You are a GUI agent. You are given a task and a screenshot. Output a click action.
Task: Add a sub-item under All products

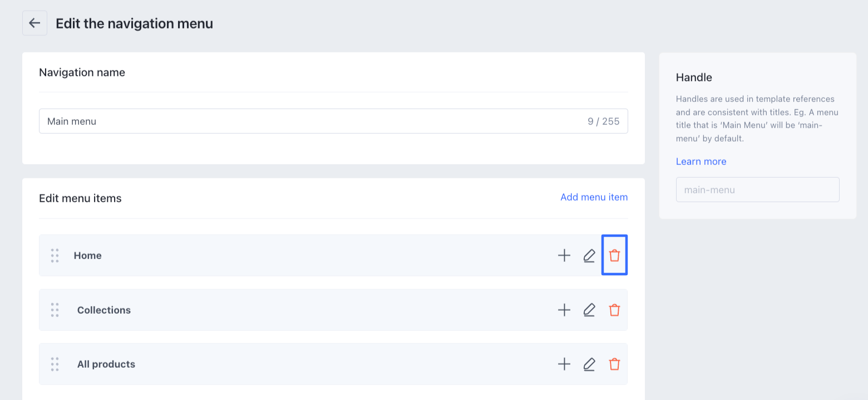pyautogui.click(x=564, y=364)
